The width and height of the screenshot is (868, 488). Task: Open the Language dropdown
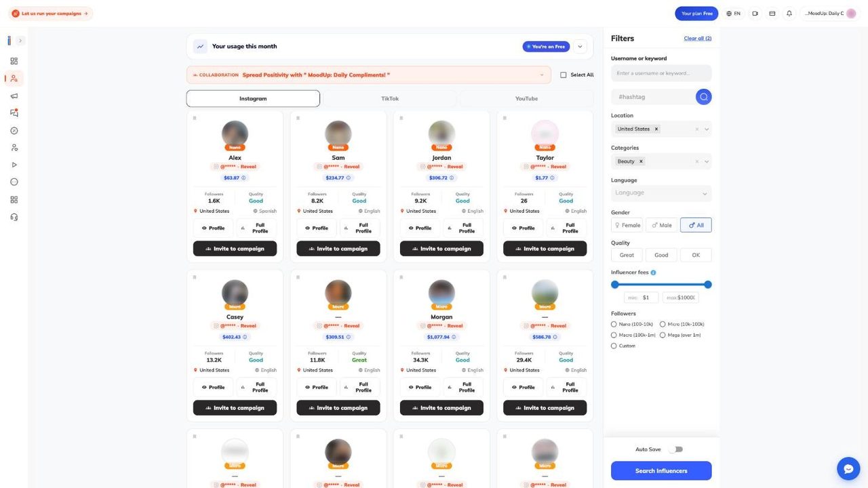[x=661, y=193]
